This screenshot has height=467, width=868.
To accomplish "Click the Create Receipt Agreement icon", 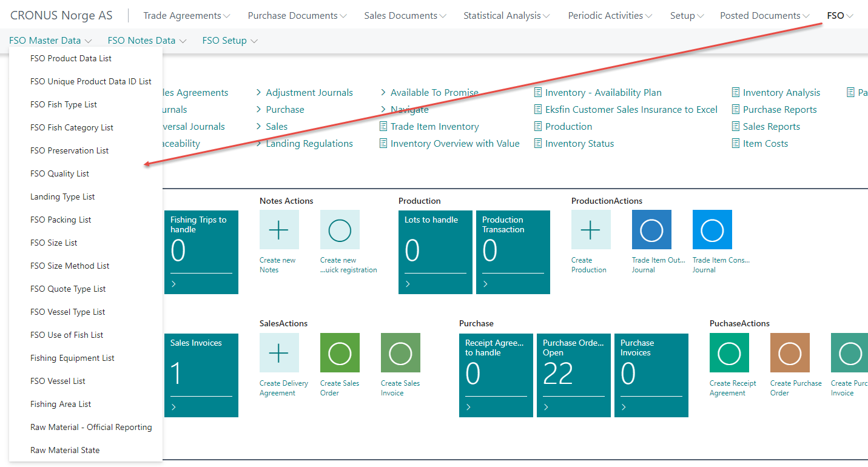I will (729, 353).
